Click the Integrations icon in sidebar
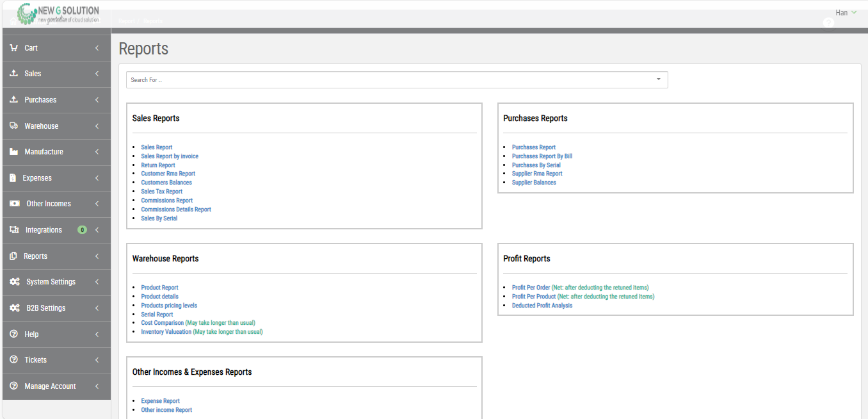 (14, 230)
